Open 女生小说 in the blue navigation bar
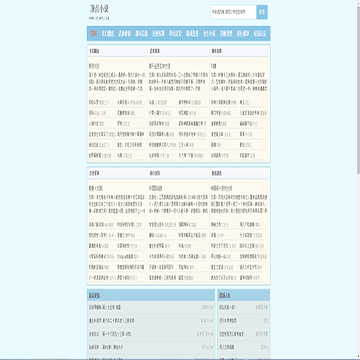This screenshot has width=360, height=360. (x=209, y=33)
